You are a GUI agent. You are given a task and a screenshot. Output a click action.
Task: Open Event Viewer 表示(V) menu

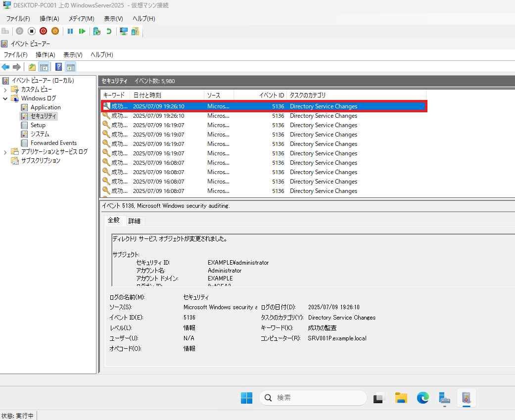(73, 55)
